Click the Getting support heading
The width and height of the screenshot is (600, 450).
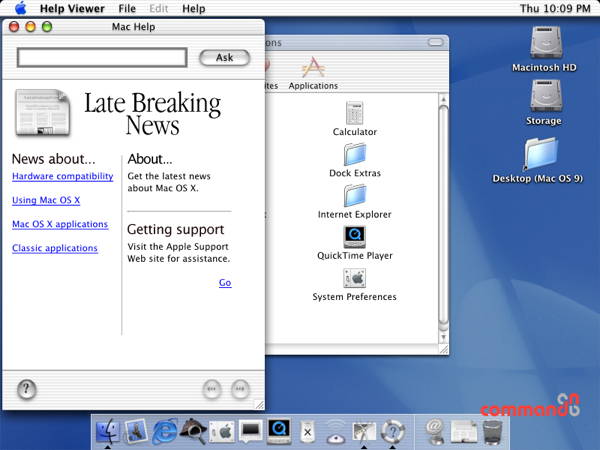pyautogui.click(x=176, y=230)
